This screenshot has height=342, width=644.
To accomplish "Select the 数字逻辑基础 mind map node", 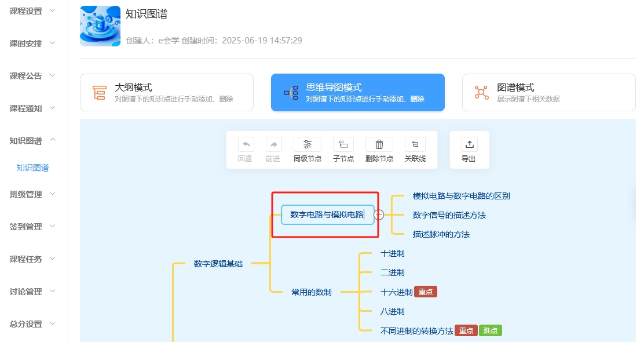I will 218,264.
